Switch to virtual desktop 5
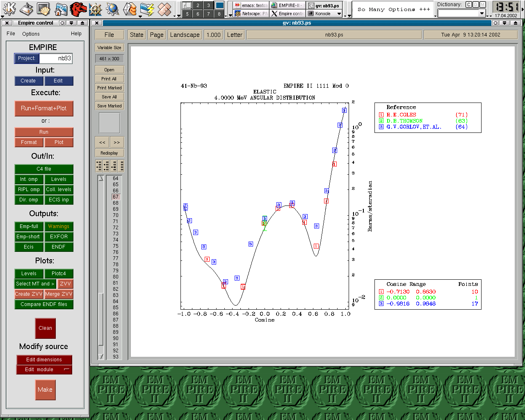Viewport: 525px width, 420px height. 187,14
